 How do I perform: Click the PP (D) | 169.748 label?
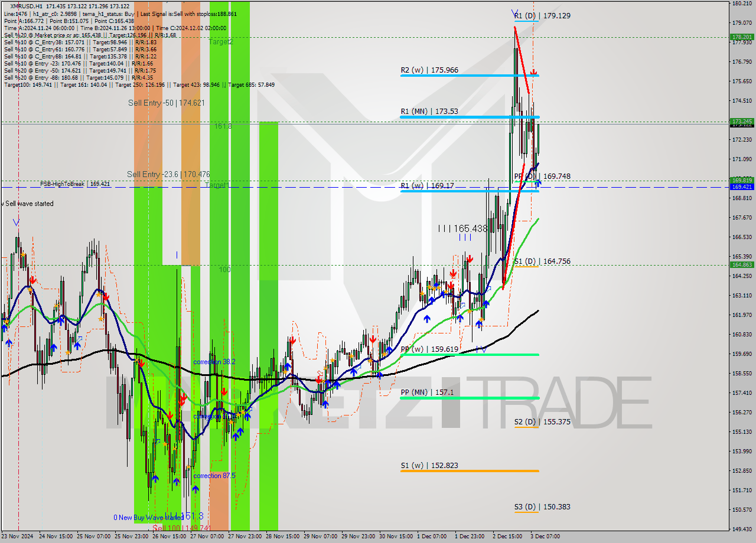point(542,176)
